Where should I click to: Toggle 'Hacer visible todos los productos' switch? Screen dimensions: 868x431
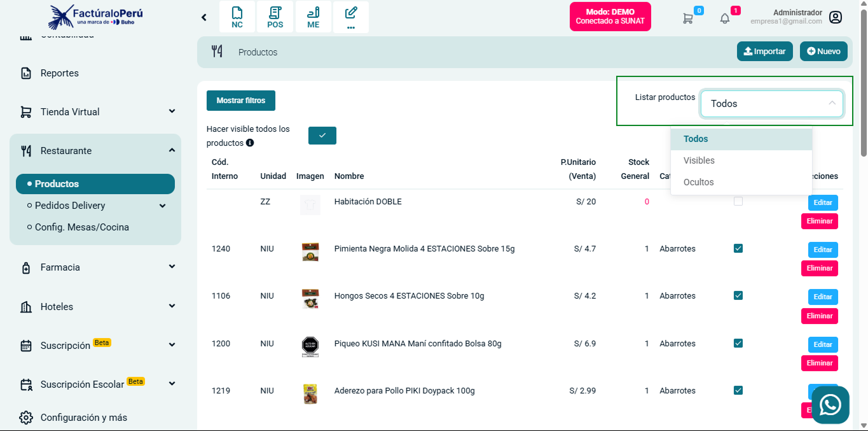point(322,136)
